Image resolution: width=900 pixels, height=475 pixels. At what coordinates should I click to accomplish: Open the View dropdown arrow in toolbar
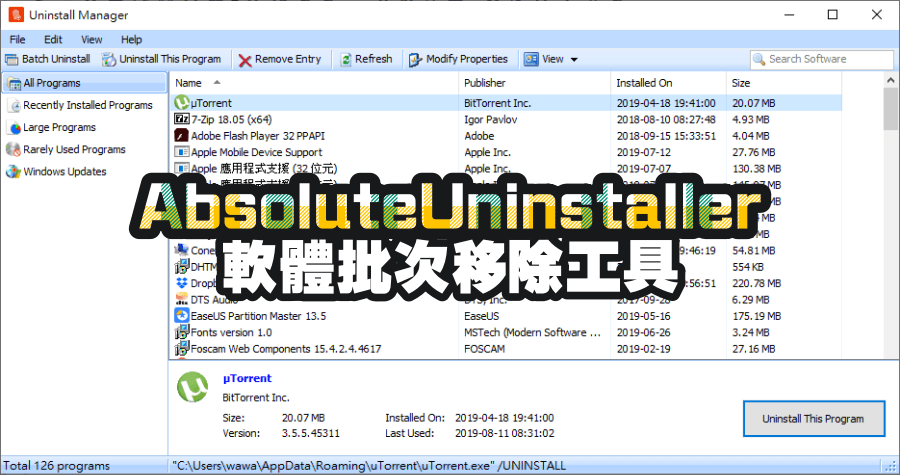tap(574, 60)
